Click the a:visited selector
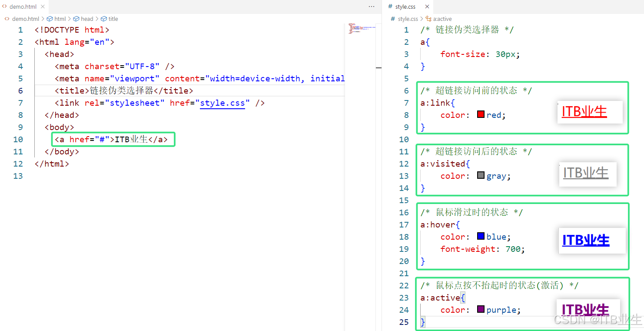 click(443, 164)
